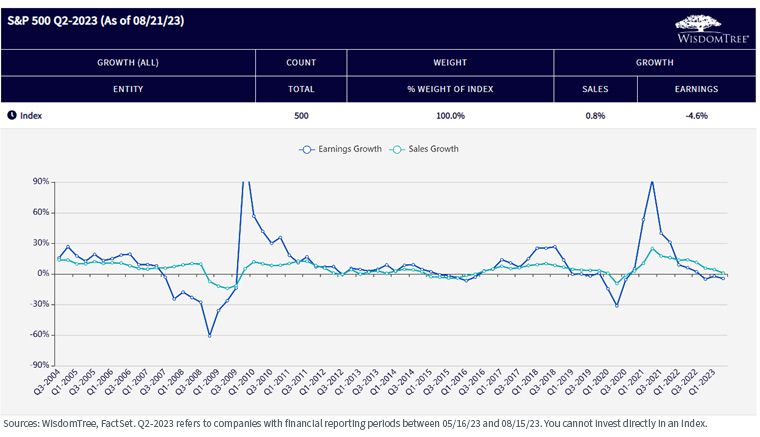The height and width of the screenshot is (437, 760).
Task: Click the WEIGHT column header
Action: click(x=450, y=62)
